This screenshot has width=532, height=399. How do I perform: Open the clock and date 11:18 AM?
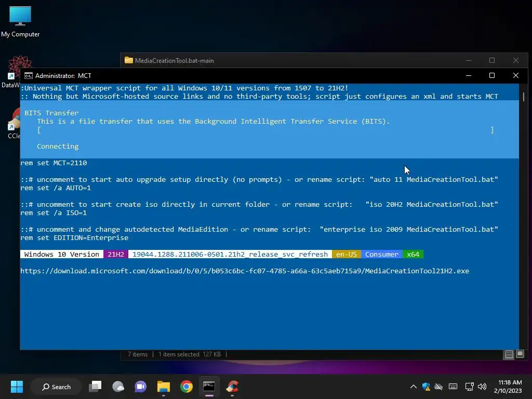click(508, 387)
